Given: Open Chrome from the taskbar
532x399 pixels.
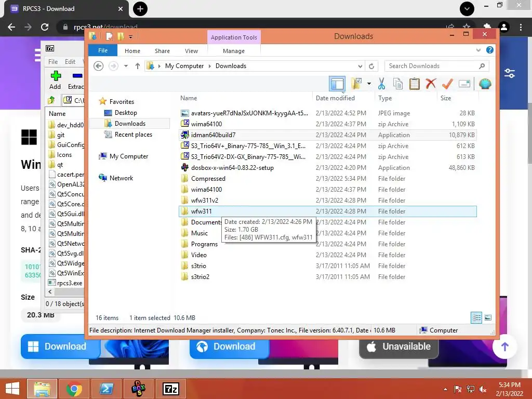Looking at the screenshot, I should (74, 389).
